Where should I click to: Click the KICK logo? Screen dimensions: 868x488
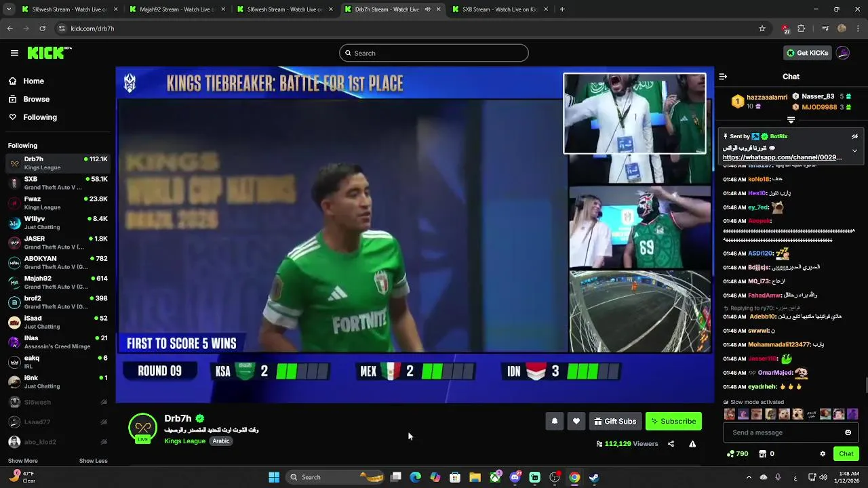49,53
